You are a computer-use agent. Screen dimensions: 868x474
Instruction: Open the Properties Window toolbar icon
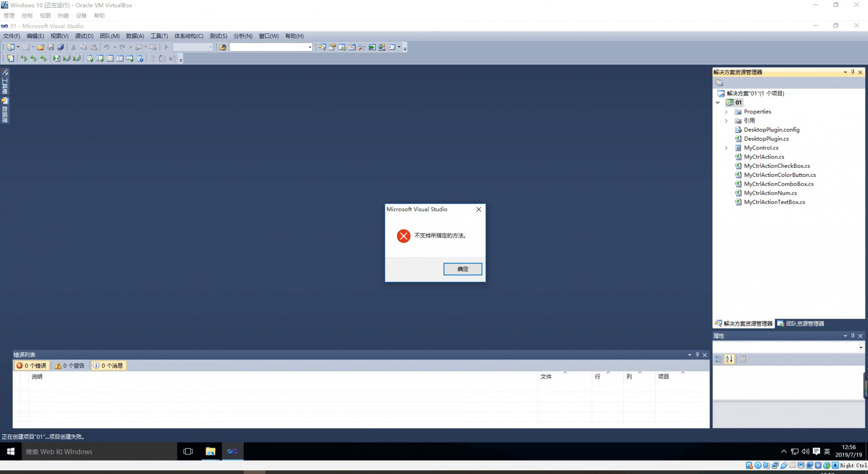tap(332, 47)
